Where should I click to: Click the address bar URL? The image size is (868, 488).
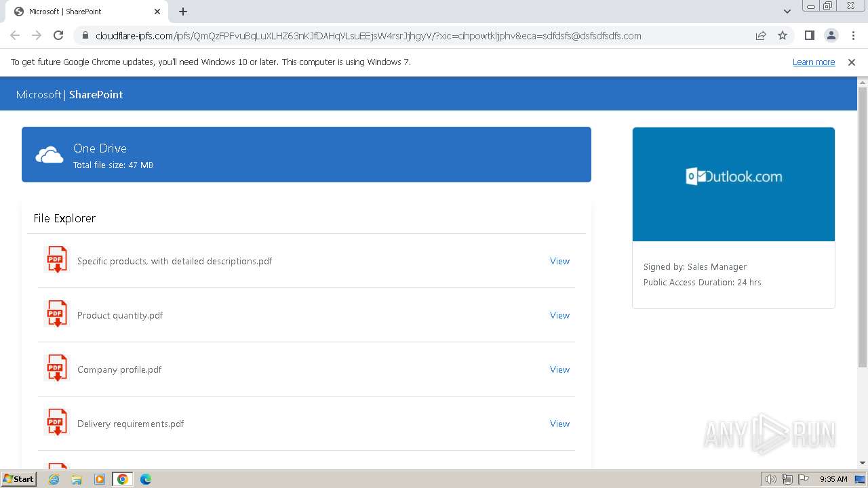pos(368,36)
